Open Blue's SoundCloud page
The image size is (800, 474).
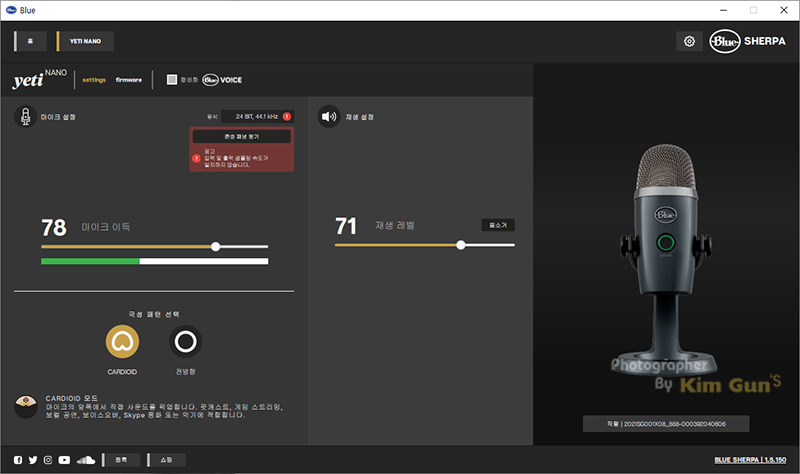(86, 460)
